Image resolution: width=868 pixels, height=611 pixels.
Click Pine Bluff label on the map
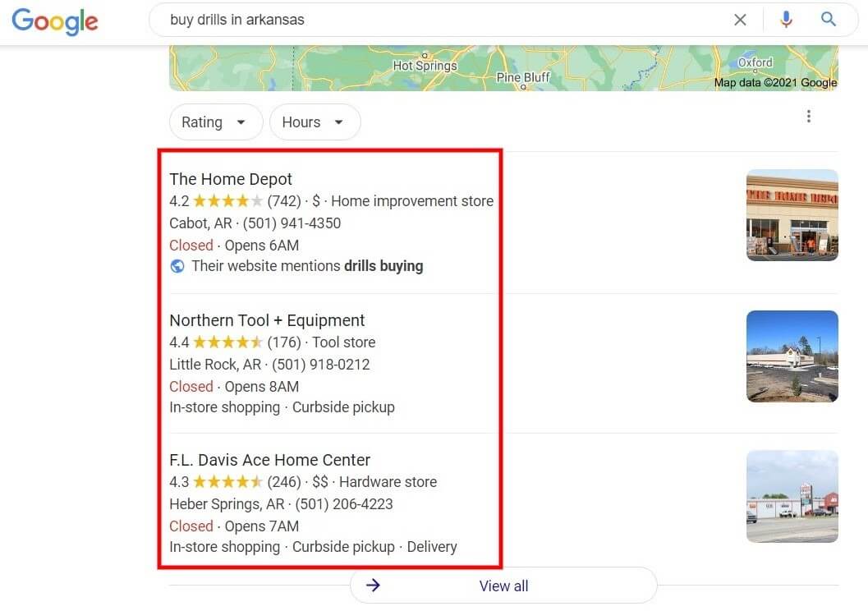click(x=523, y=77)
